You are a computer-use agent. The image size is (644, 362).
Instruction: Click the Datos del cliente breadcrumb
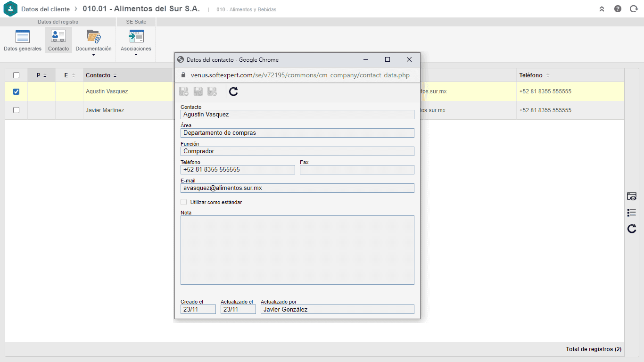click(45, 9)
